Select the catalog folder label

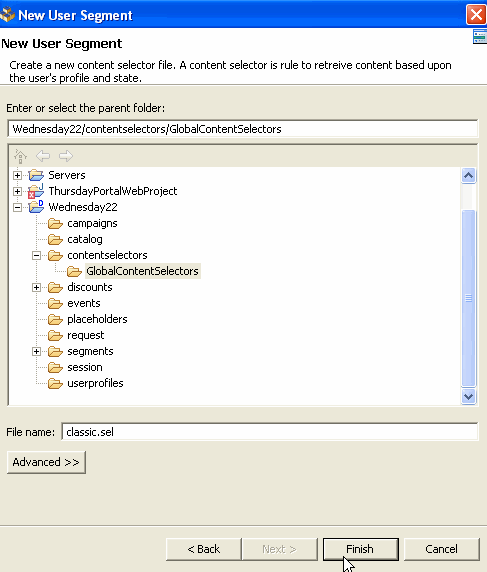point(85,239)
